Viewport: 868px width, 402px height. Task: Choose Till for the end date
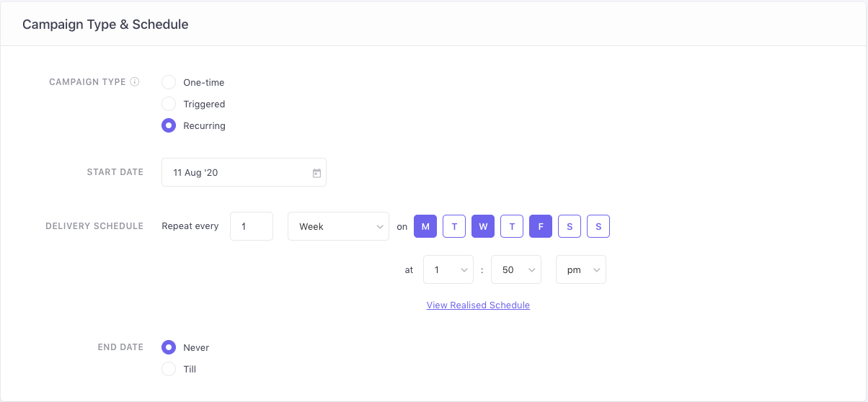[x=169, y=369]
